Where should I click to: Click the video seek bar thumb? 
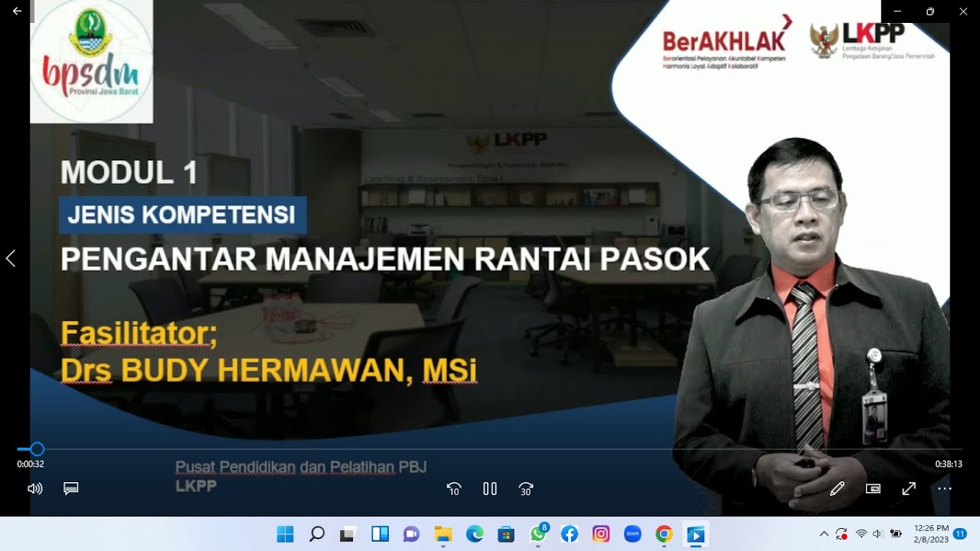pyautogui.click(x=37, y=449)
